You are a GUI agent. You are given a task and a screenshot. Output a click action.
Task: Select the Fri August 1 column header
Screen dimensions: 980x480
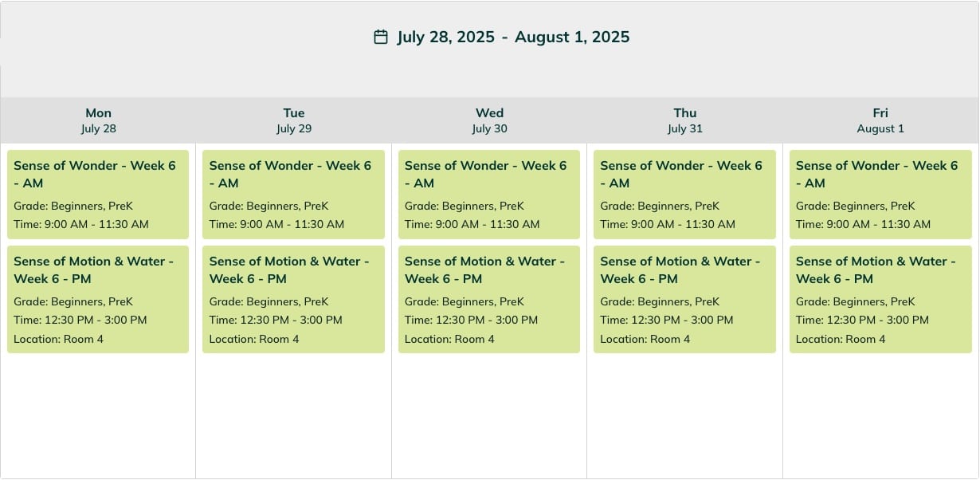click(880, 120)
